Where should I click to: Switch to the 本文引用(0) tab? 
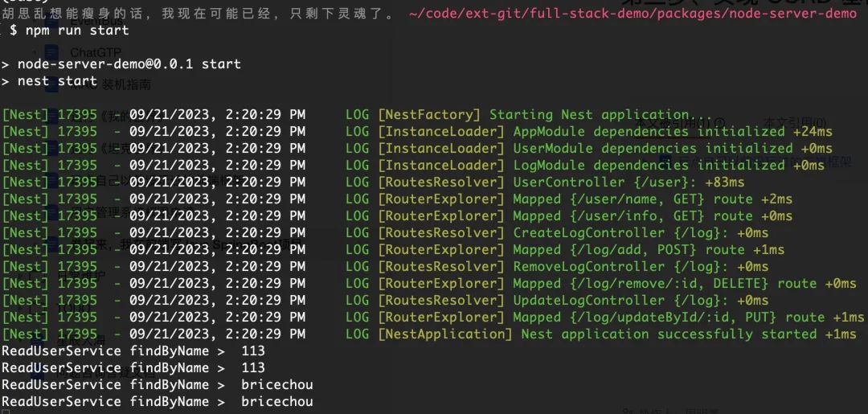pyautogui.click(x=795, y=121)
